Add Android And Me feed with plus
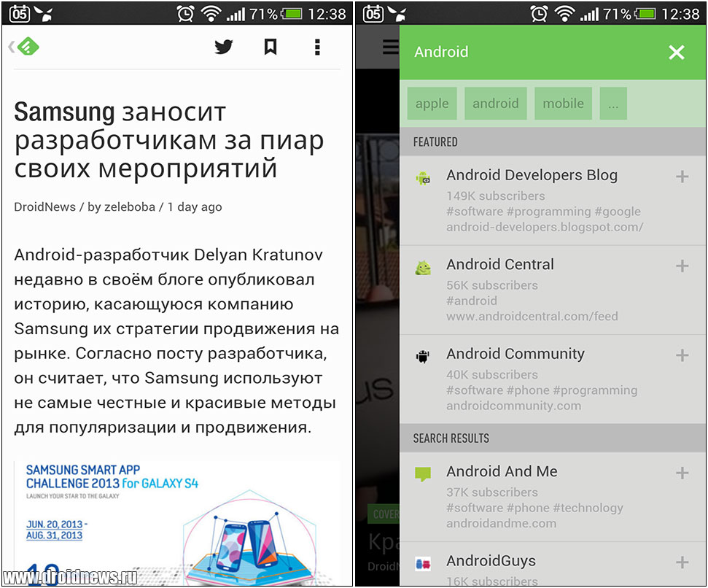The width and height of the screenshot is (708, 588). tap(682, 473)
